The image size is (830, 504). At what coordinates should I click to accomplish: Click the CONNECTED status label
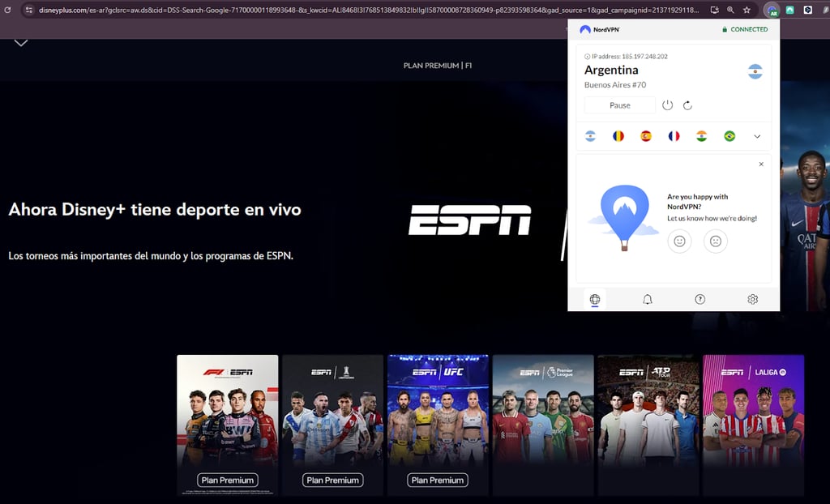pos(745,30)
